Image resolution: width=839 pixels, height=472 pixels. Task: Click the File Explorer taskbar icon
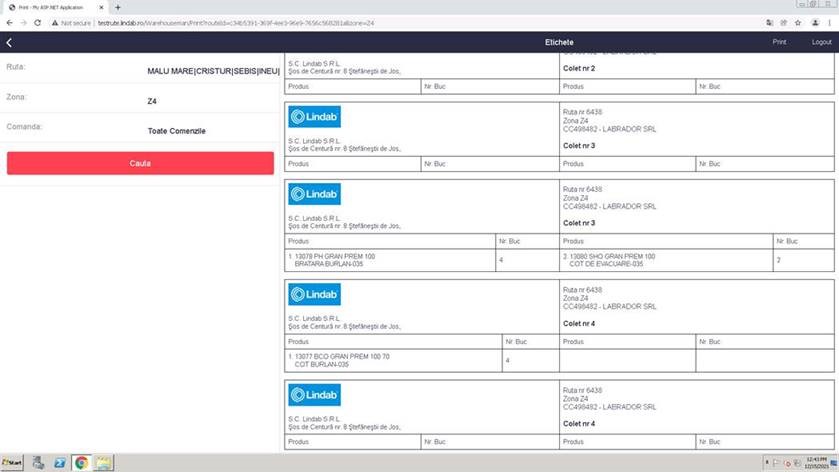[x=103, y=463]
